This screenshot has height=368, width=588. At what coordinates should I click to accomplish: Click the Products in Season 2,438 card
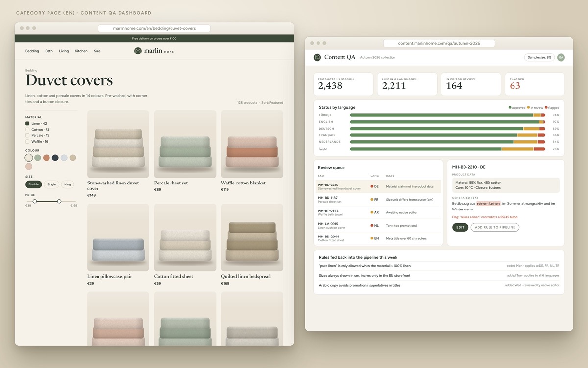click(343, 84)
